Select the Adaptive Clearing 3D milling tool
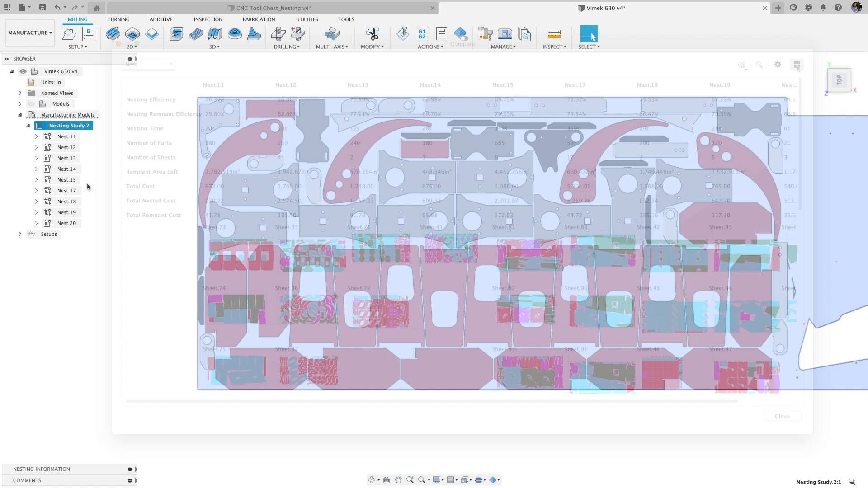The width and height of the screenshot is (868, 488). click(176, 34)
